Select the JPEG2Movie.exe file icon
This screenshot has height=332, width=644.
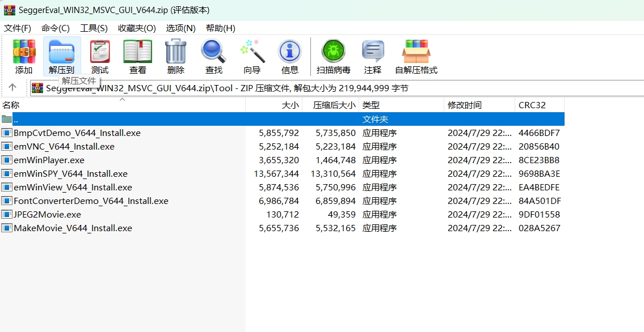(x=7, y=214)
